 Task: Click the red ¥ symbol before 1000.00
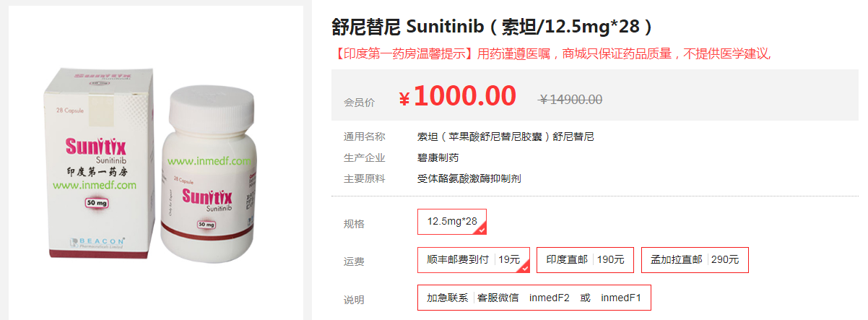[404, 99]
